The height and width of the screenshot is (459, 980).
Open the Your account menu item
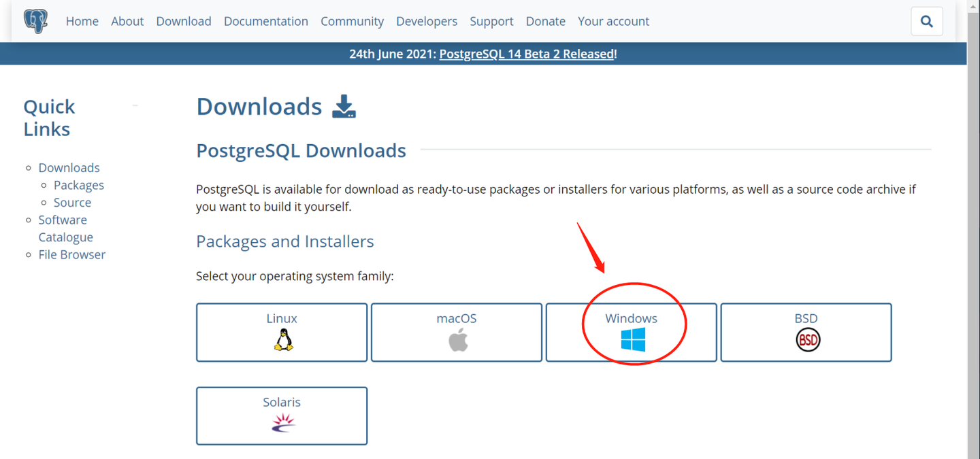click(x=612, y=21)
